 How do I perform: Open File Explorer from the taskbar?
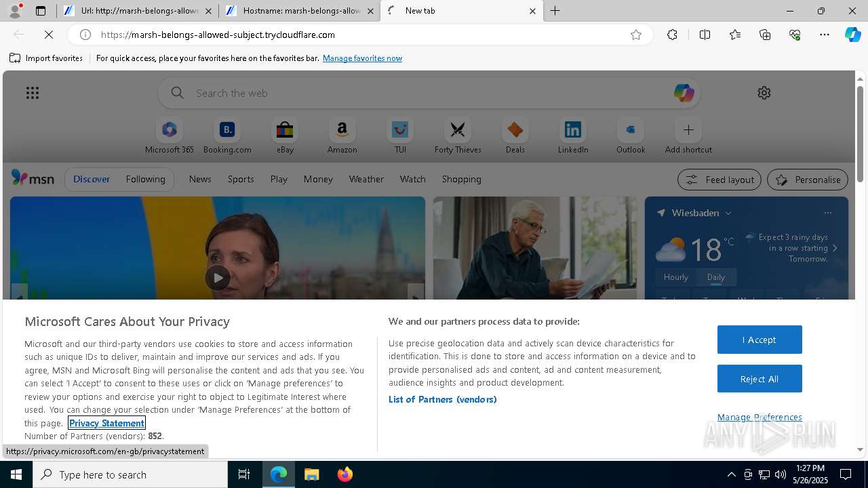pos(311,474)
